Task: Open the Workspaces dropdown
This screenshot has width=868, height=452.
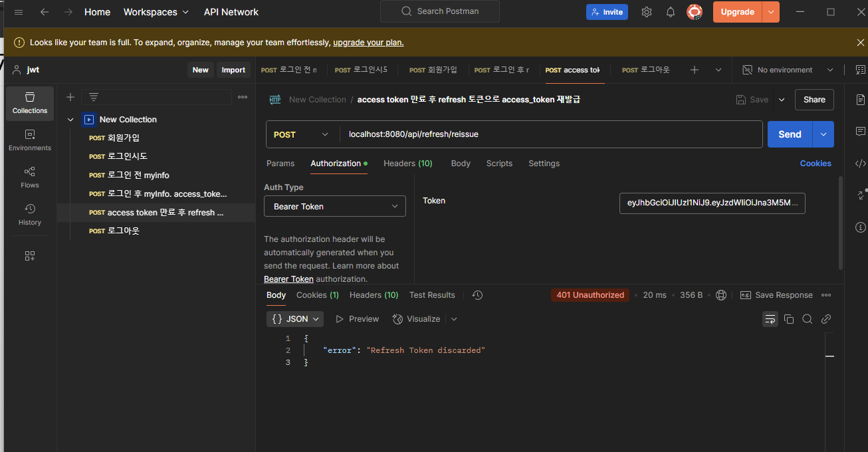Action: (x=156, y=12)
